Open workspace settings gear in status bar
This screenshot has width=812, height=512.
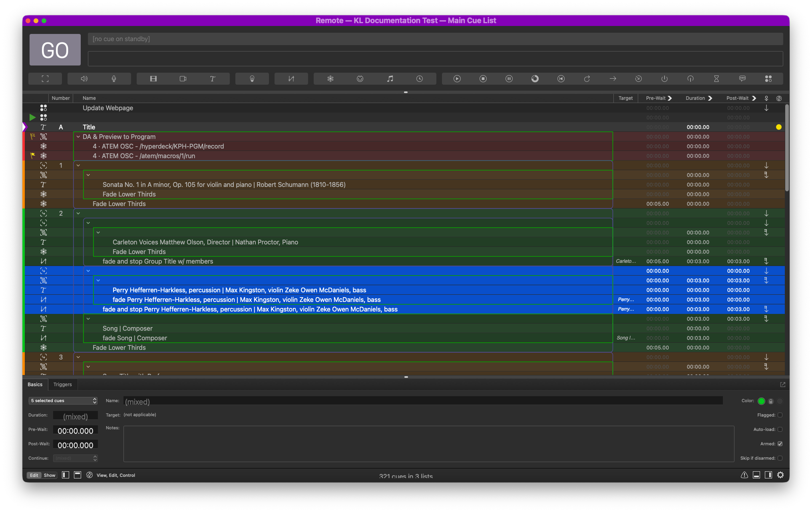780,475
